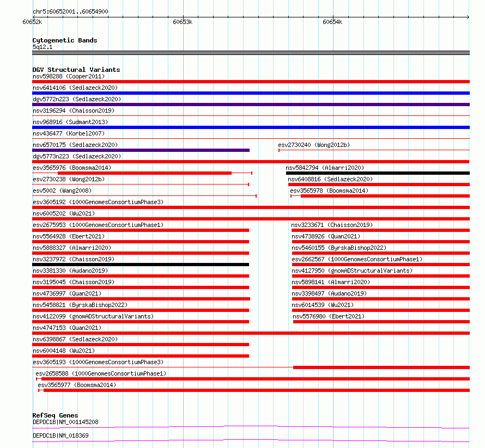Viewport: 485px width, 448px height.
Task: Click the black bar under nsv3237972
Action: pyautogui.click(x=141, y=265)
